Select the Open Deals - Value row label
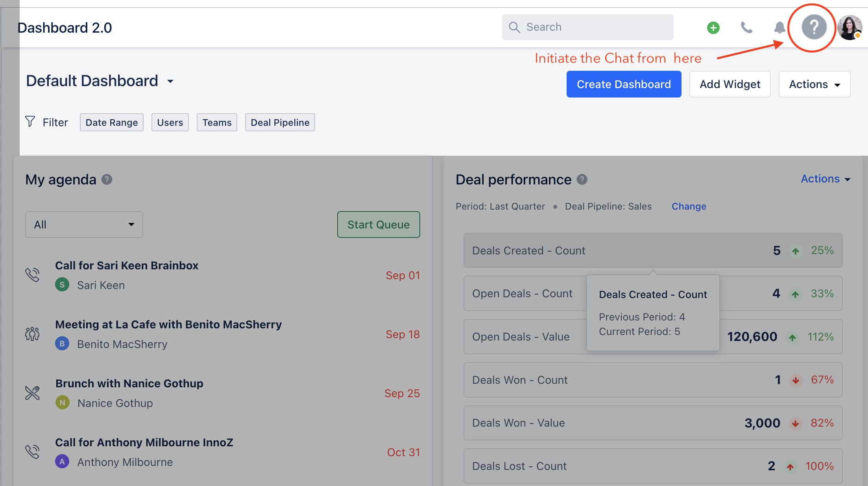Screen dimensions: 868x486 521,337
